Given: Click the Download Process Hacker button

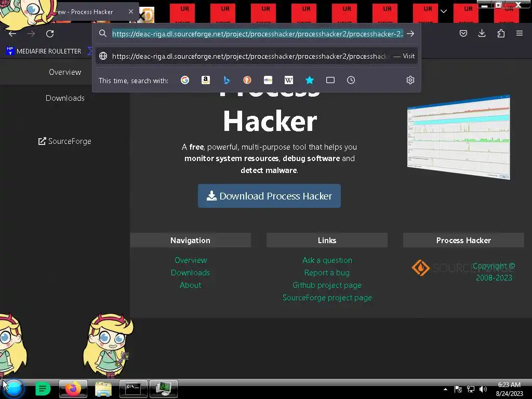Looking at the screenshot, I should point(269,196).
